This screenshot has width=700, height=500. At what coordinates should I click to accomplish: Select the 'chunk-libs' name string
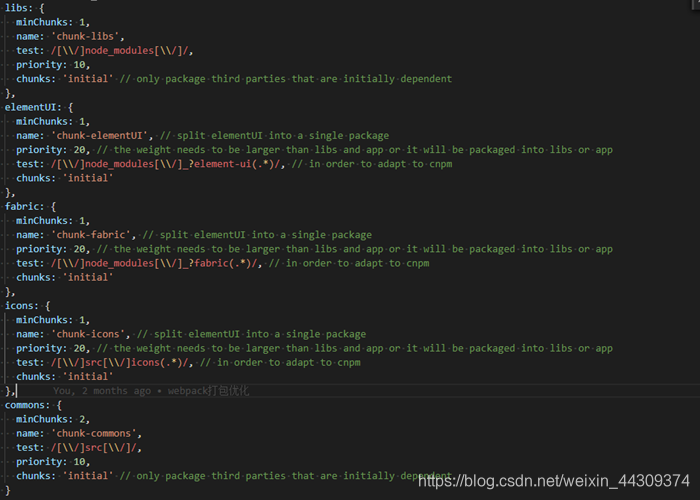click(x=85, y=36)
